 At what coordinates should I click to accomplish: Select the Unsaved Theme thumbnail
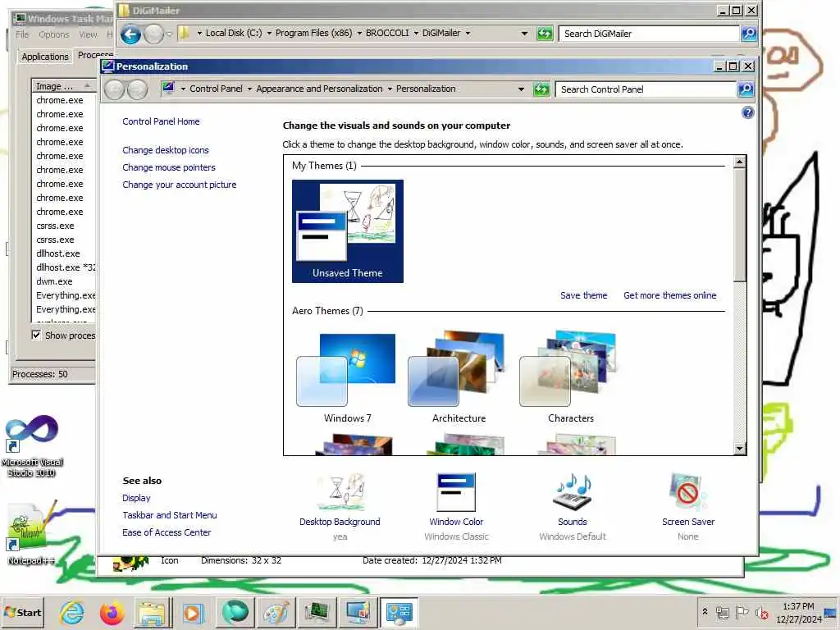347,231
